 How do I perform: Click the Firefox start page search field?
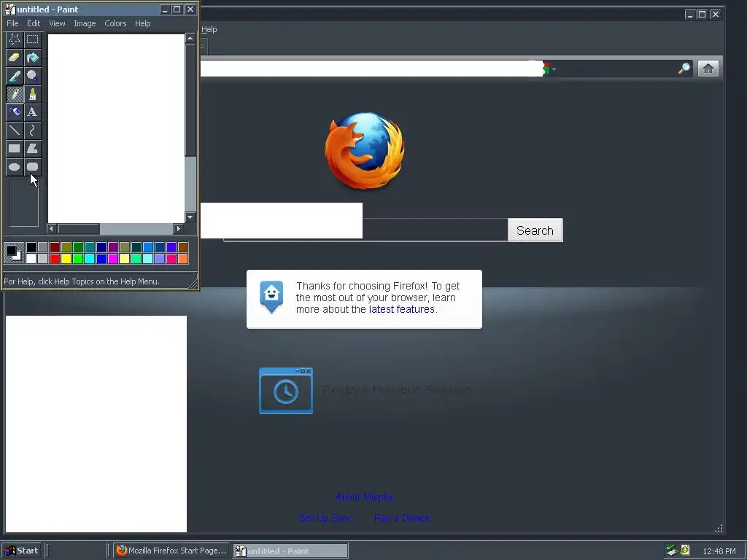(x=365, y=230)
